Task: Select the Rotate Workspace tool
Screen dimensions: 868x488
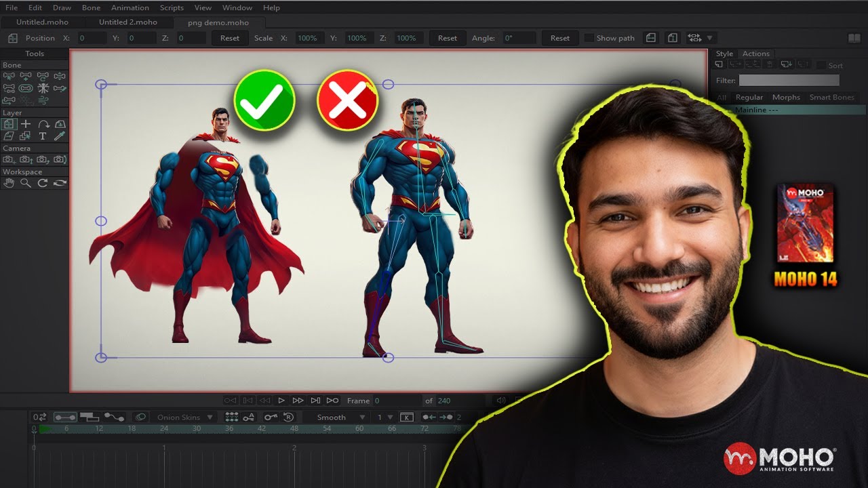Action: click(x=43, y=183)
